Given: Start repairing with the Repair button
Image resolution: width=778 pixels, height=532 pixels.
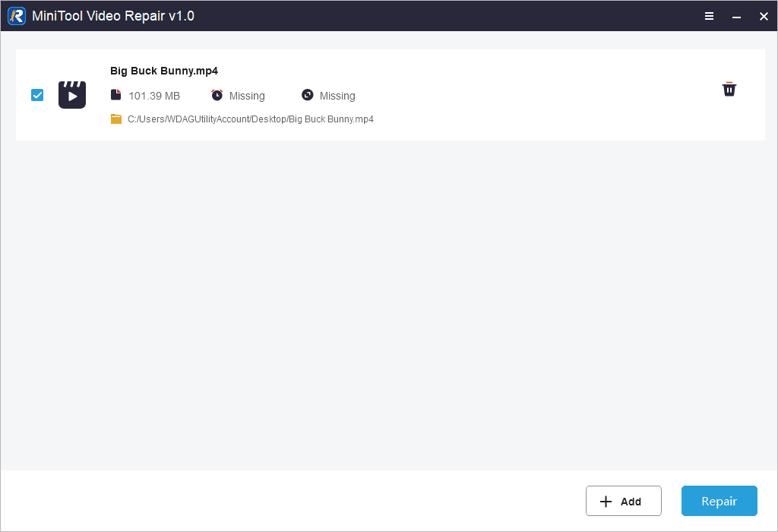Looking at the screenshot, I should (x=719, y=501).
